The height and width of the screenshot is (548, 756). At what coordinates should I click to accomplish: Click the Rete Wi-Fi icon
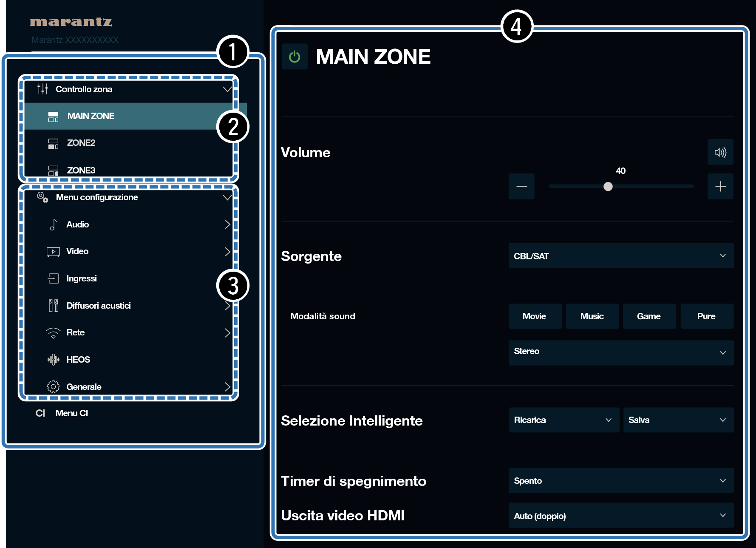(x=53, y=333)
